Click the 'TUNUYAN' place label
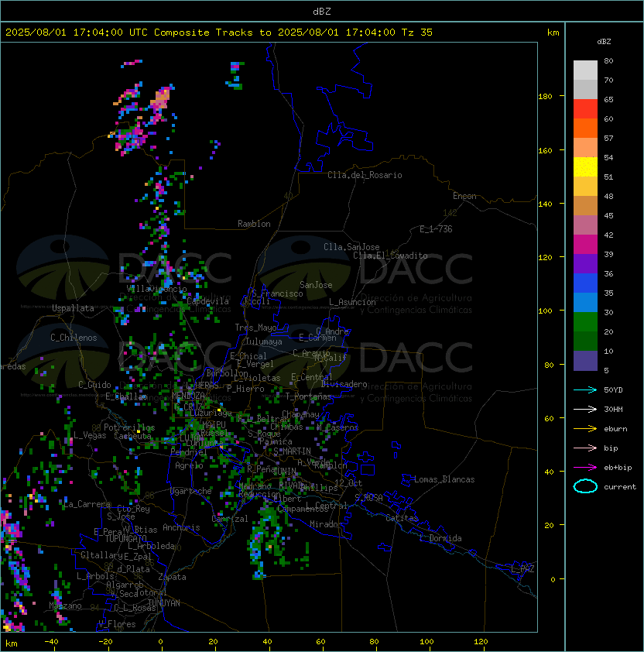The width and height of the screenshot is (644, 652). tap(163, 603)
